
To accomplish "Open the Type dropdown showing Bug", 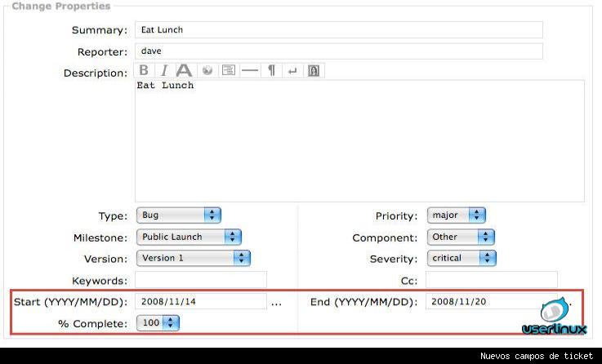I will (x=178, y=215).
